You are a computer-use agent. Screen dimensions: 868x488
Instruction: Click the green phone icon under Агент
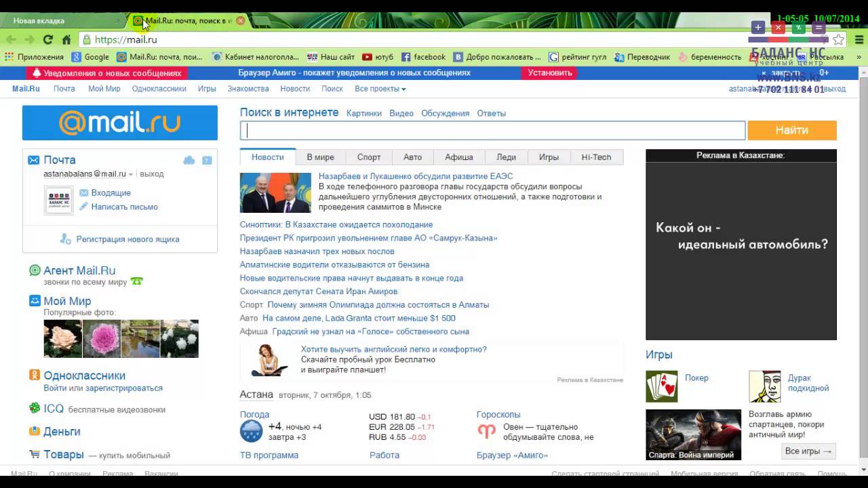(137, 281)
